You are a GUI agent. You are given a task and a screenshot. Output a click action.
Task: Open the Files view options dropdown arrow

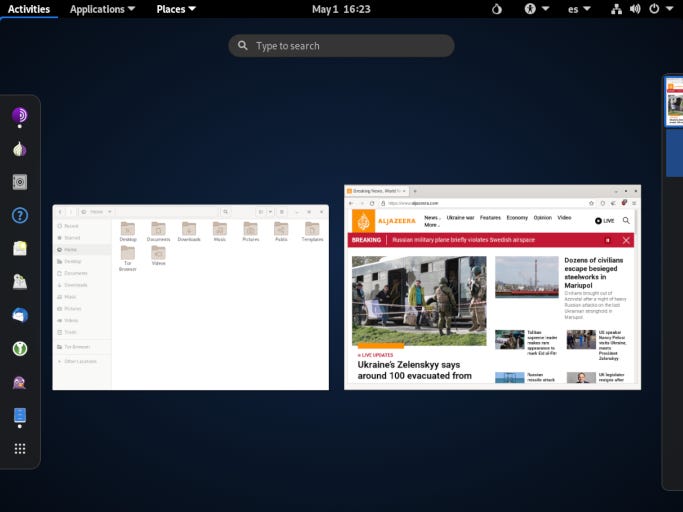tap(270, 212)
